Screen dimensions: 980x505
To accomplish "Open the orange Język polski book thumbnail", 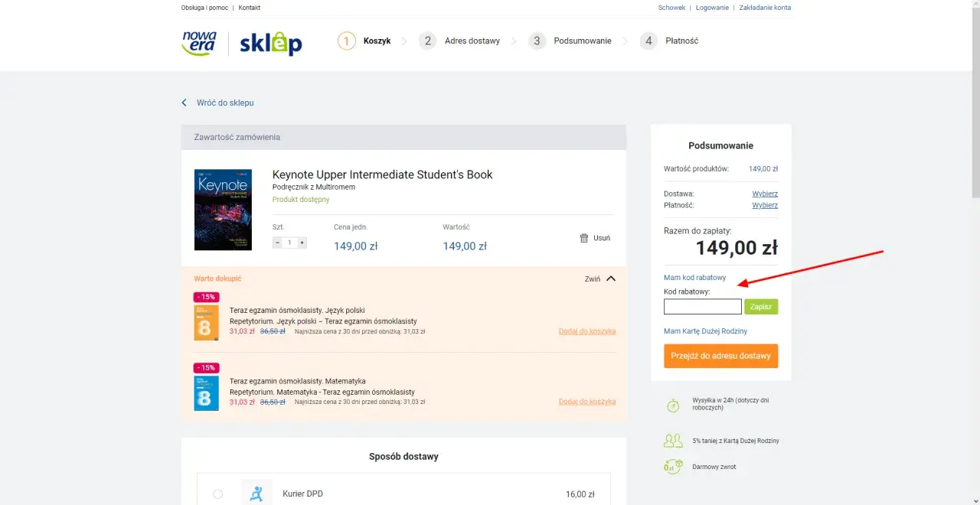I will 207,322.
